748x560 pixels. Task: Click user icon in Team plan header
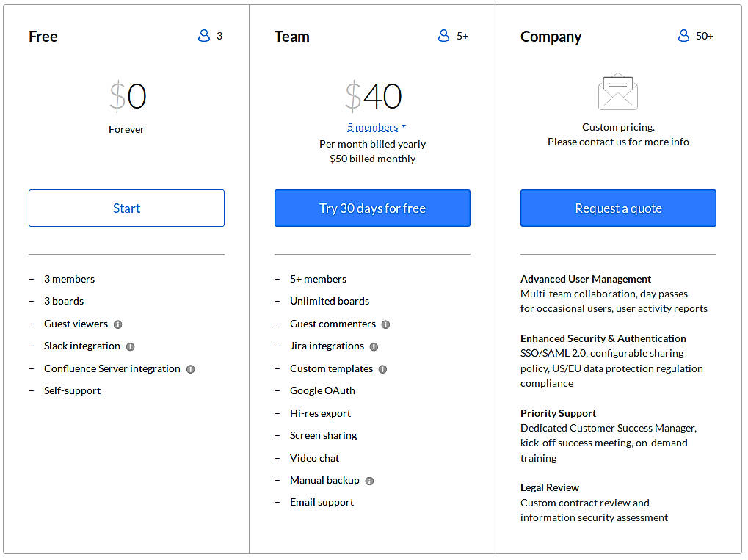coord(443,36)
